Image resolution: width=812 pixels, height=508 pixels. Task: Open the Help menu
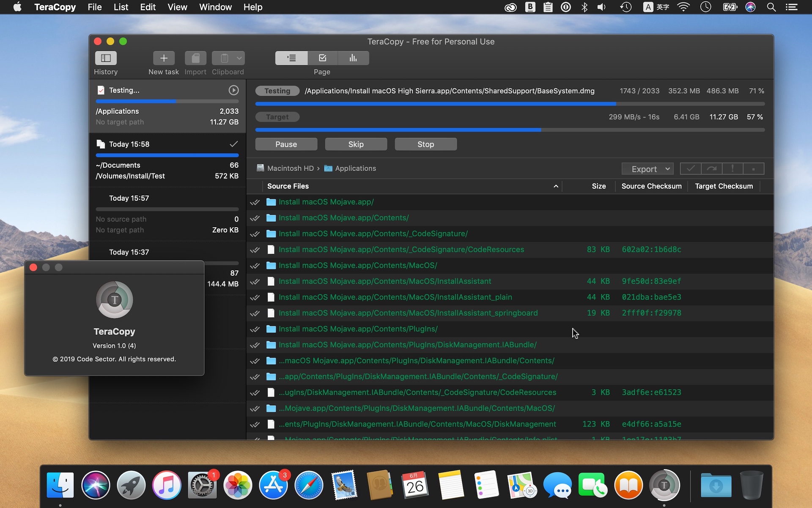point(253,7)
